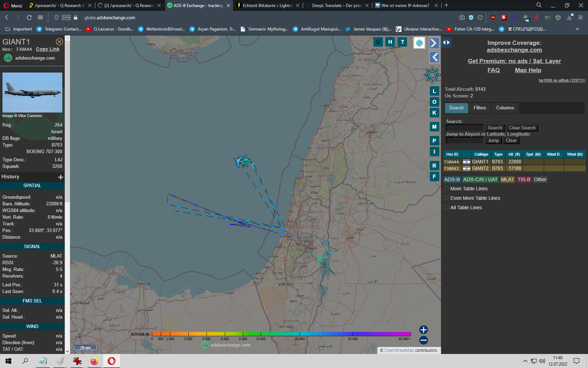
Task: Open the GIANT1 aircraft photo thumbnail
Action: (x=32, y=93)
